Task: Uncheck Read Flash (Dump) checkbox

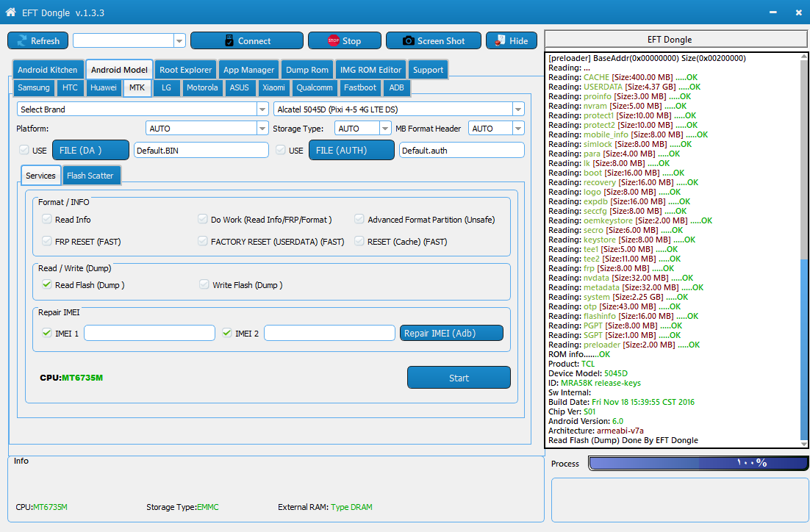Action: (47, 284)
